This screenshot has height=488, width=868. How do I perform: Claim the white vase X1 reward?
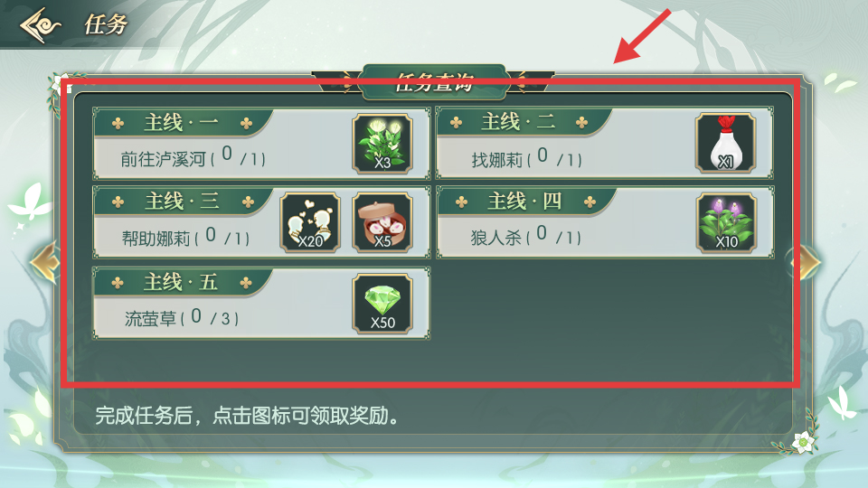coord(726,144)
